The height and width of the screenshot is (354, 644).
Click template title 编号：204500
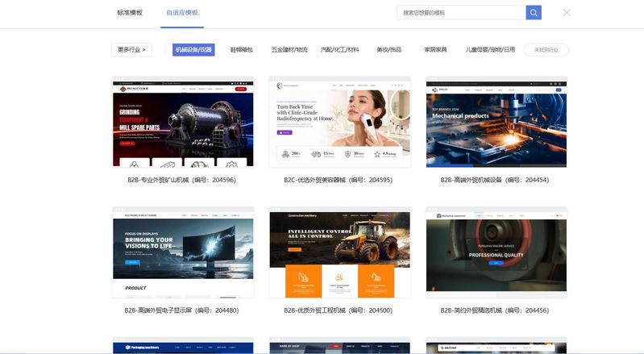pos(338,310)
